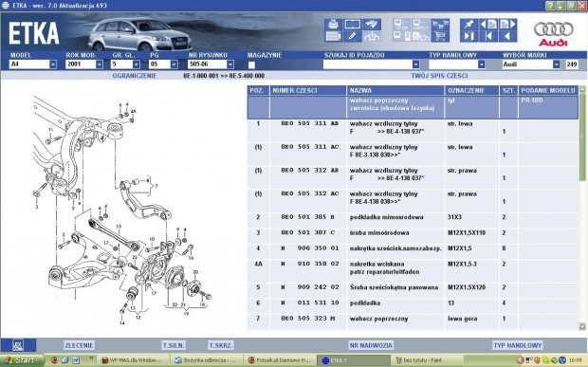This screenshot has height=367, width=588.
Task: Click the parts list scrollbar down arrow
Action: coord(582,326)
